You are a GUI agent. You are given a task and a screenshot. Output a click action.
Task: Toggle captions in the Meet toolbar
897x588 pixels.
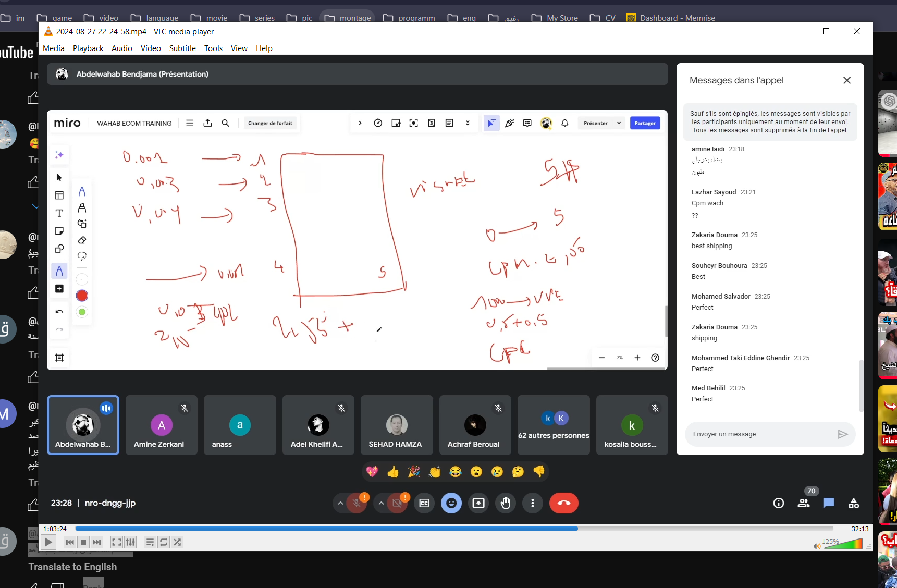click(424, 503)
